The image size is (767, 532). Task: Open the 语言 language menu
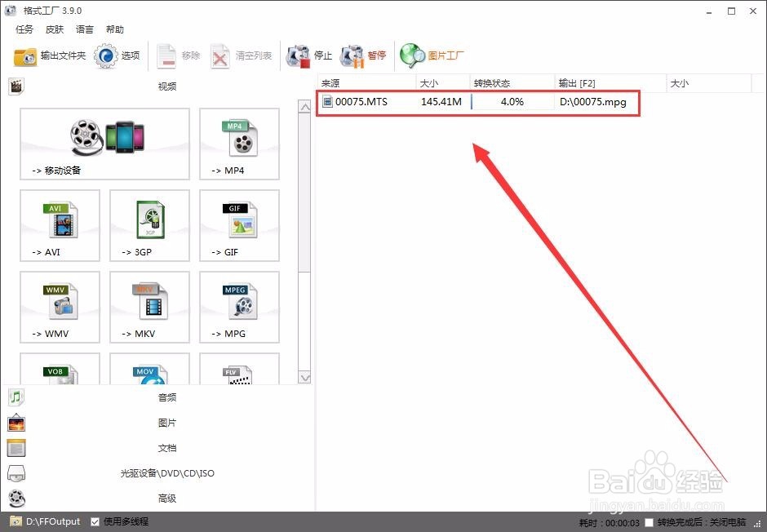pos(85,29)
